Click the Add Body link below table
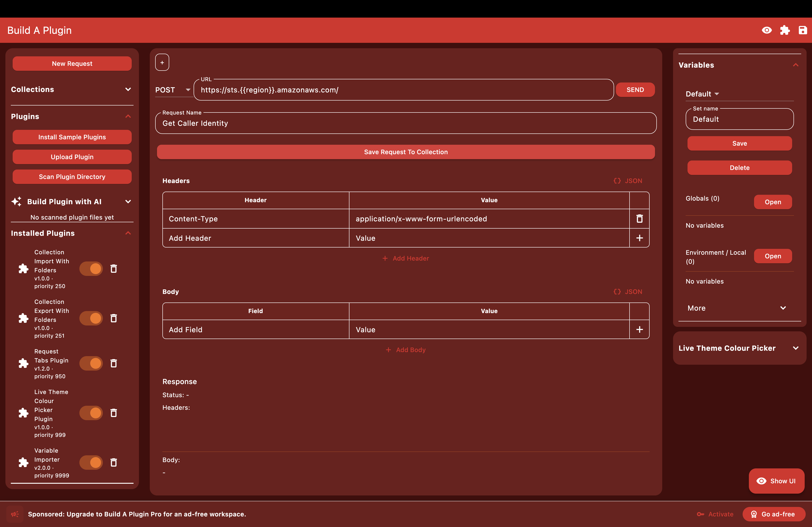812x527 pixels. tap(406, 350)
